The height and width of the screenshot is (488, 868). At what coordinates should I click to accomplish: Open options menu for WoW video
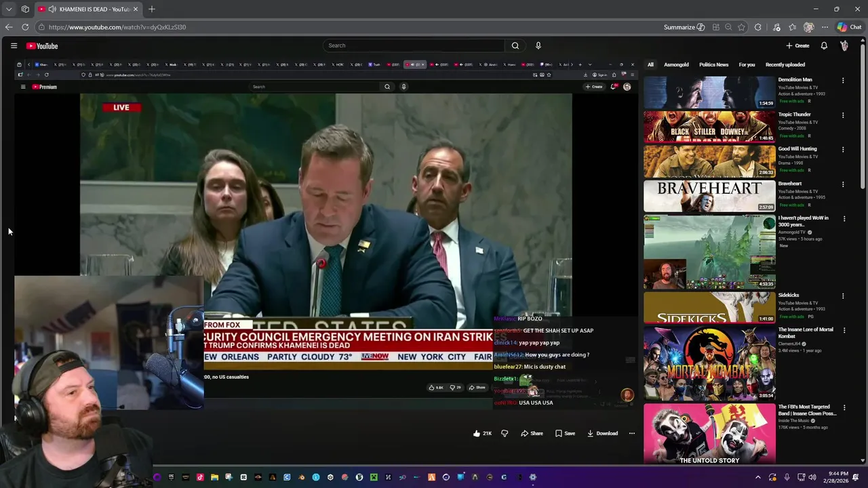point(844,219)
